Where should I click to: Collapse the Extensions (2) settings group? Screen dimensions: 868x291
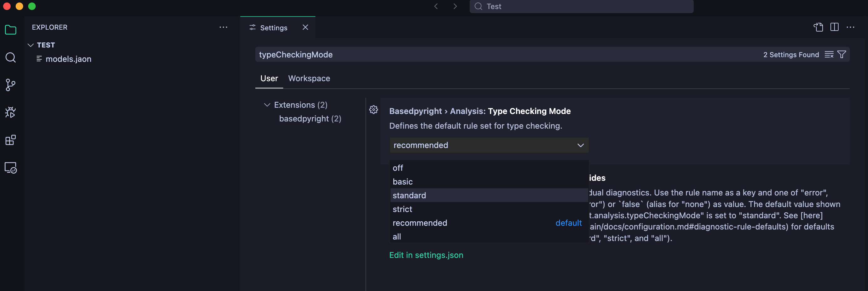(x=267, y=105)
